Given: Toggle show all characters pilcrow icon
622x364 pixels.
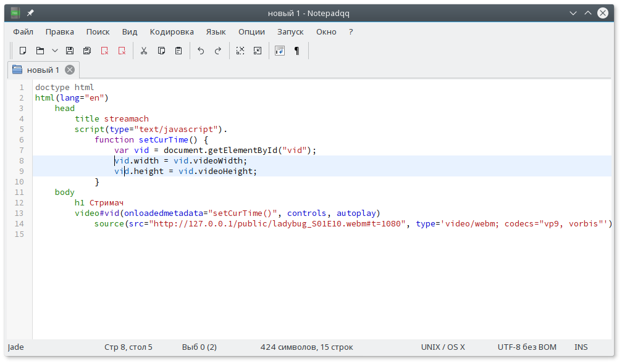Looking at the screenshot, I should (296, 51).
